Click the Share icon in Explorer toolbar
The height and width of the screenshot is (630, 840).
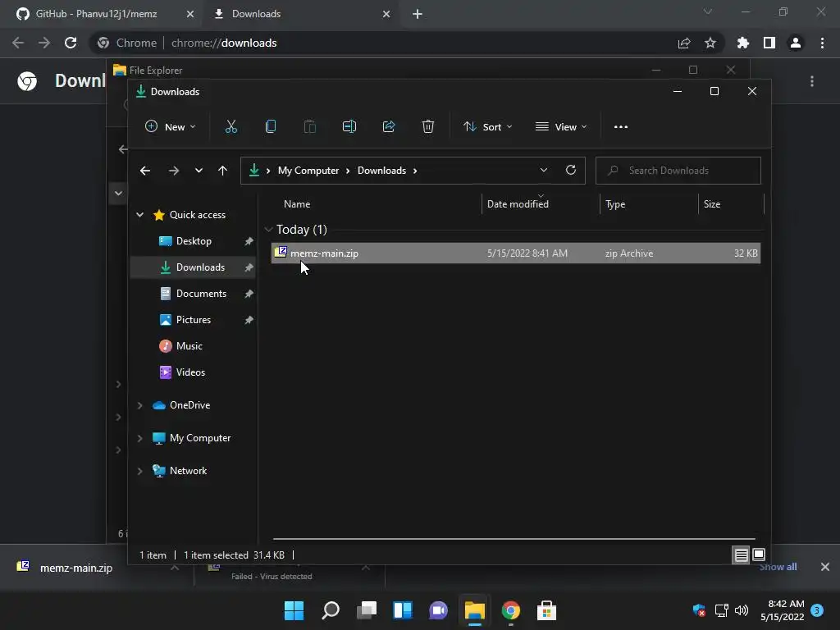[x=389, y=127]
